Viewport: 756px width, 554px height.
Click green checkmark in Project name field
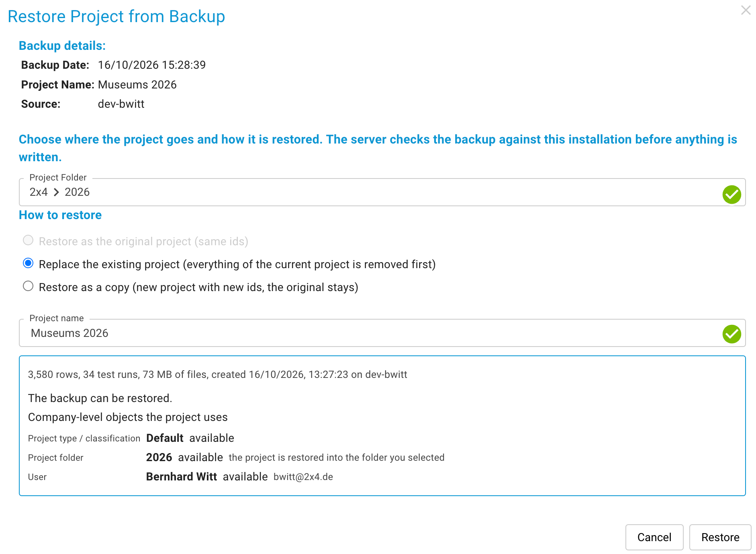(731, 334)
